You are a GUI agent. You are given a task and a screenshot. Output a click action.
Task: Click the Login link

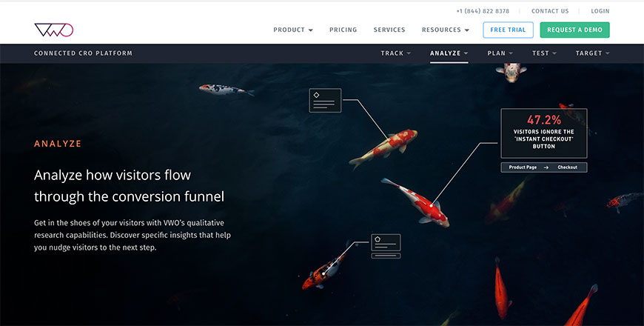pos(600,11)
